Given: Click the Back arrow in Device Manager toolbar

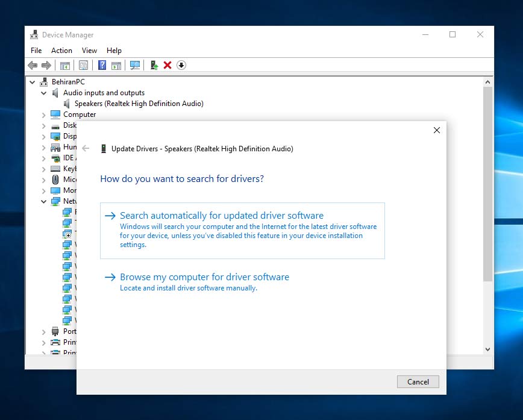Looking at the screenshot, I should (x=33, y=65).
